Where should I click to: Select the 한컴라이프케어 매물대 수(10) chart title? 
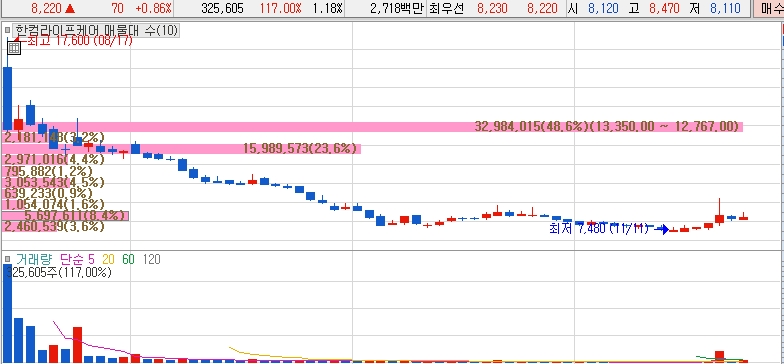tap(97, 30)
